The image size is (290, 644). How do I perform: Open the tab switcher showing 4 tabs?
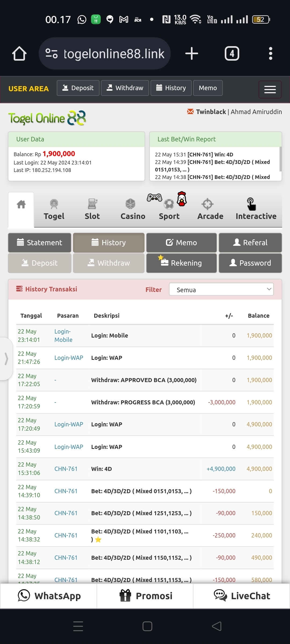click(232, 54)
